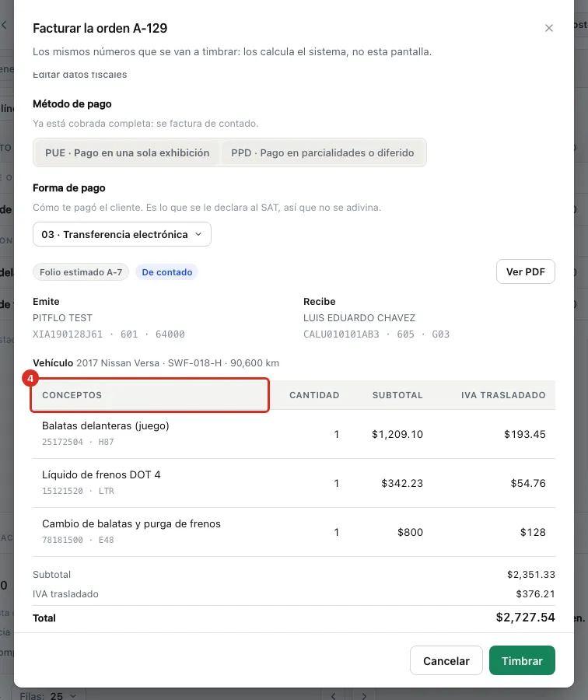Click the Editar datos fiscales link
This screenshot has height=700, width=588.
[80, 75]
